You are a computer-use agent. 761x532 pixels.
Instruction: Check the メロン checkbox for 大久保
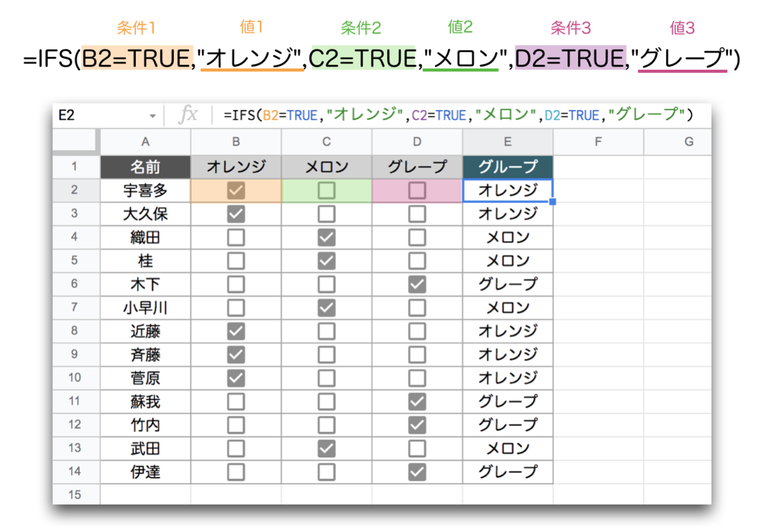click(327, 214)
